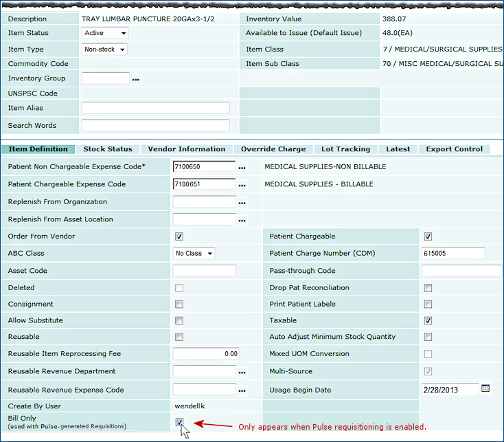Enable the Consignment checkbox
Viewport: 504px width, 442px height.
coord(179,304)
